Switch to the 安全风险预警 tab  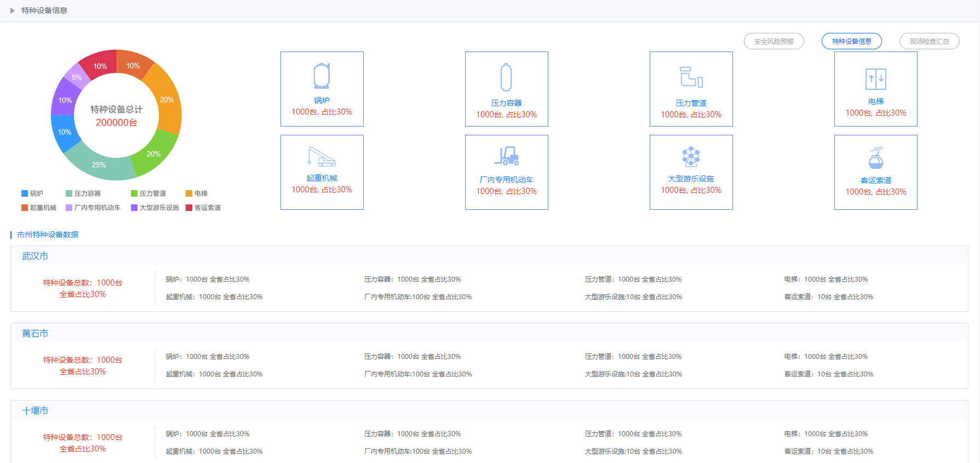(773, 41)
